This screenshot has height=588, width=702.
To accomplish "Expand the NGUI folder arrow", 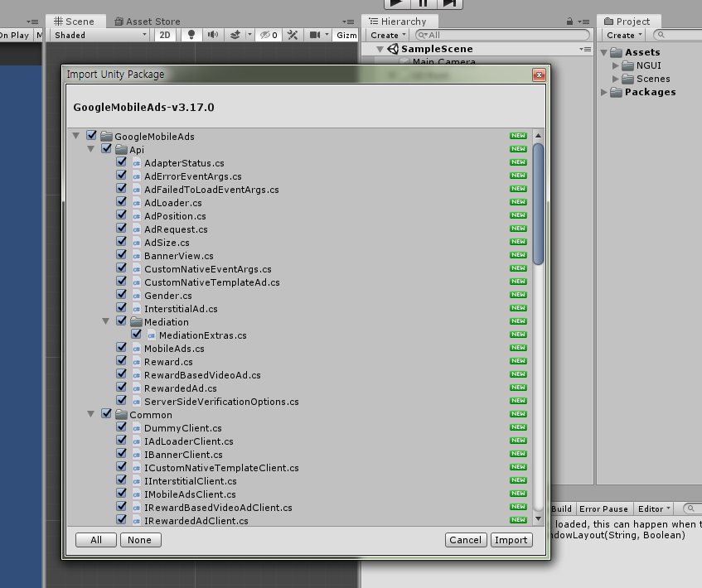I will [x=615, y=65].
